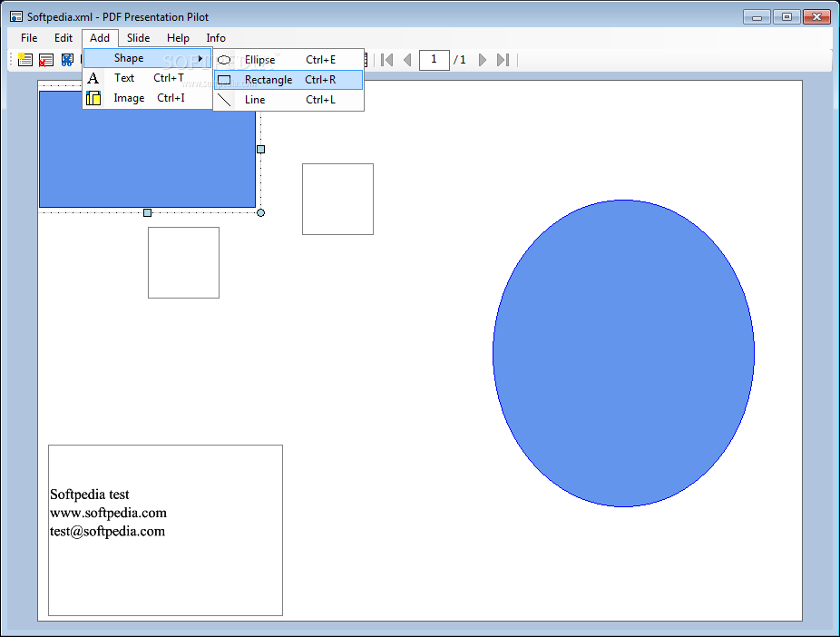Choose Text from the Add menu
This screenshot has height=637, width=840.
(x=148, y=78)
